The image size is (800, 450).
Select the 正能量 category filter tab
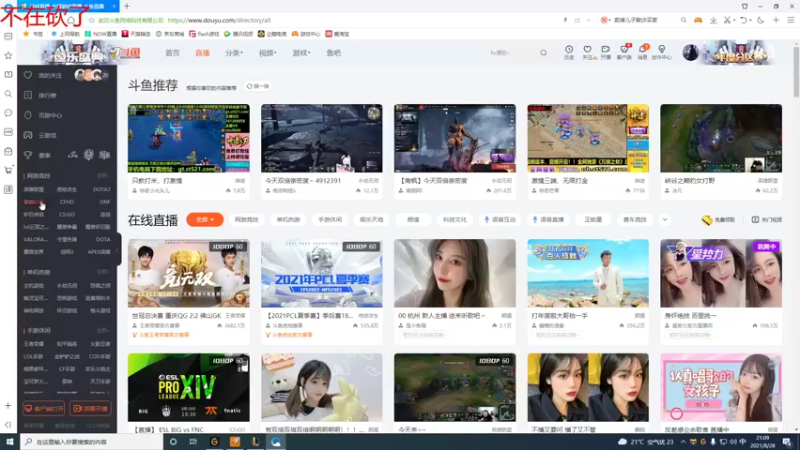(x=593, y=219)
